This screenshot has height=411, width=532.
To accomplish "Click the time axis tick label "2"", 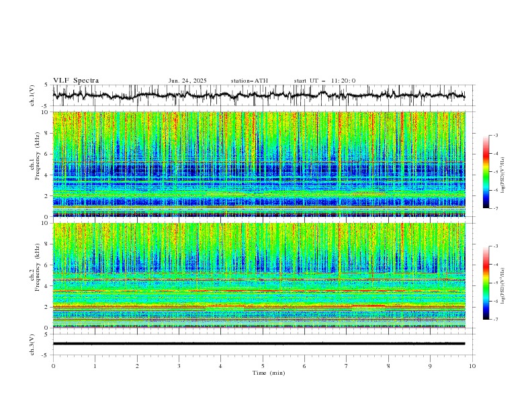I will coord(137,366).
